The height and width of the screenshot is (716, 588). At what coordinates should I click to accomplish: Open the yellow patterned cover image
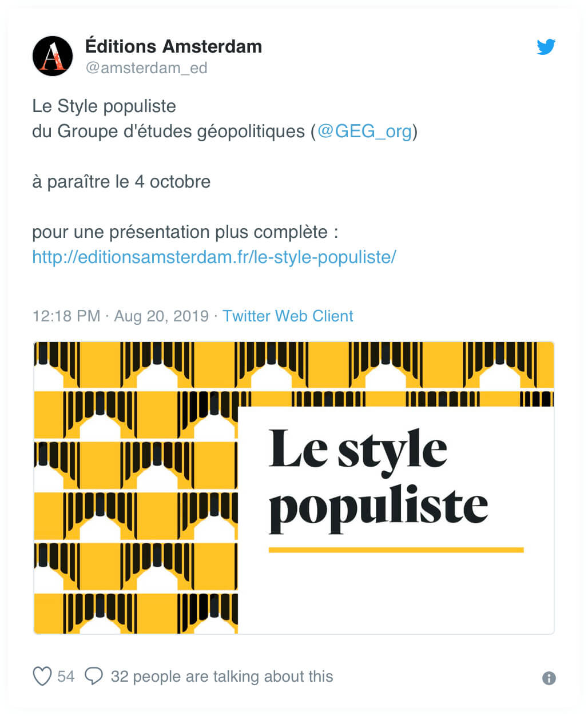point(135,487)
